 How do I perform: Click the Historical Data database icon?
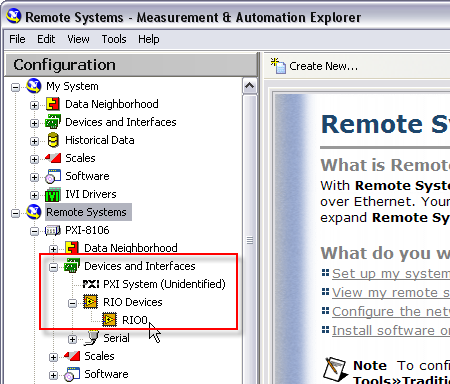tap(53, 140)
